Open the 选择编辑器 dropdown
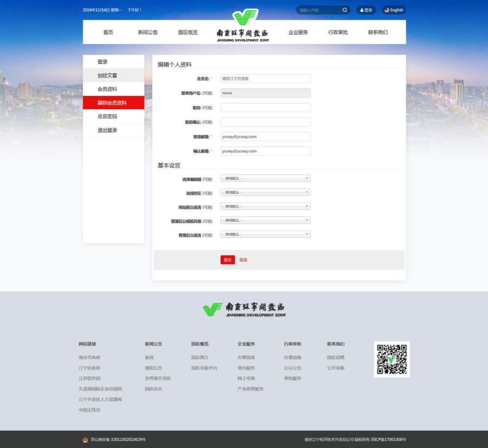 (265, 178)
